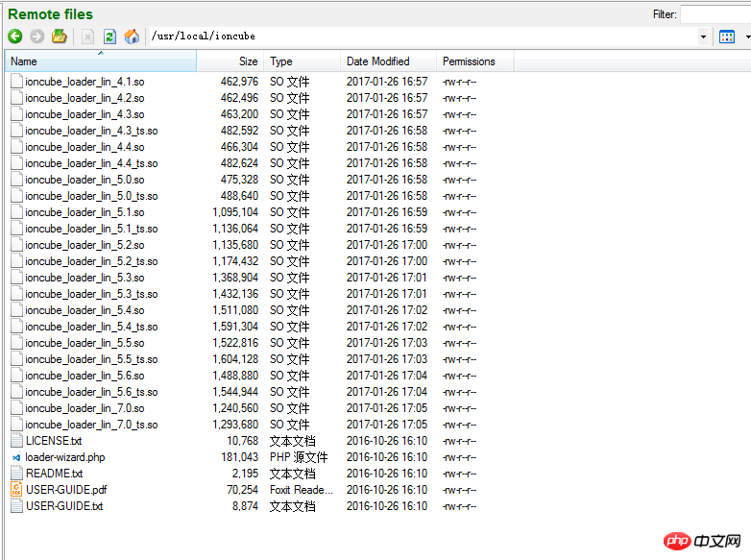Select the USER-GUIDE.pdf file name
Screen dimensions: 751x560
click(x=66, y=490)
